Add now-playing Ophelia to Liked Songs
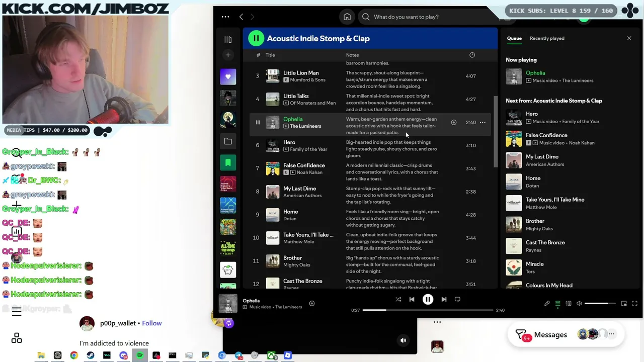The image size is (644, 362). [x=312, y=303]
